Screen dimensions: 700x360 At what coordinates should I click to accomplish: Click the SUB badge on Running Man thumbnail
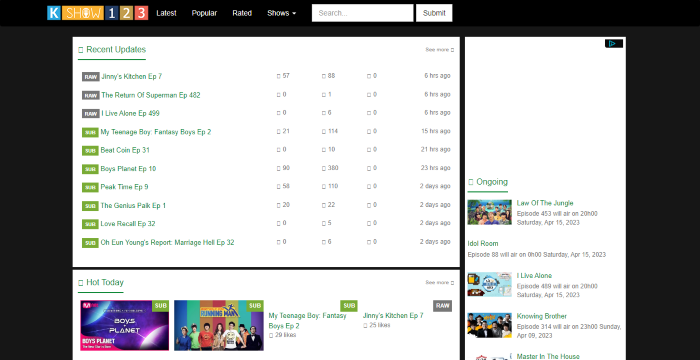pyautogui.click(x=255, y=306)
